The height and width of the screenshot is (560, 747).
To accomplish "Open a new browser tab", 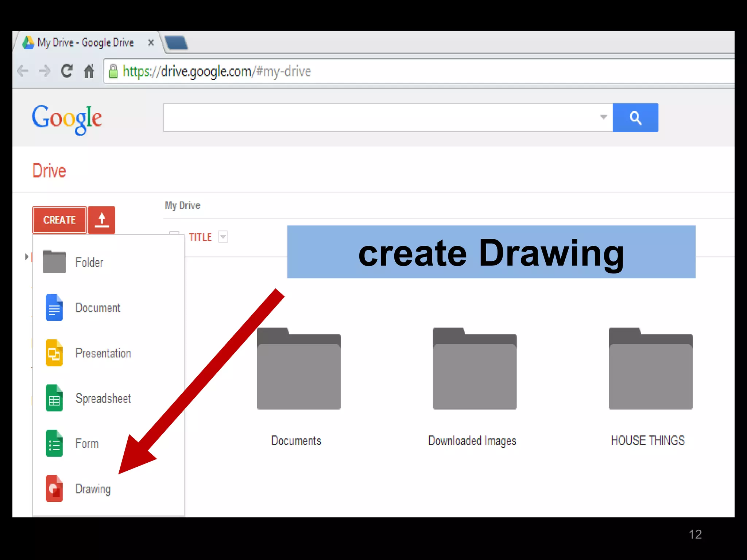I will [176, 43].
